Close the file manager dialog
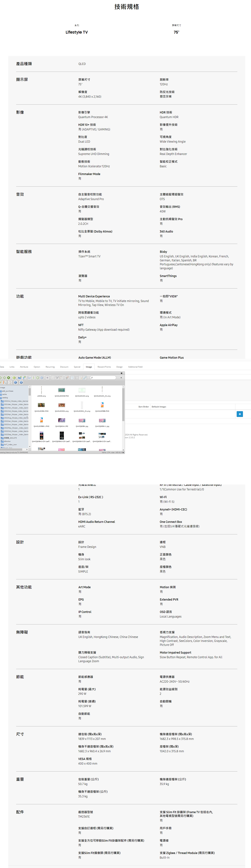 [x=122, y=373]
